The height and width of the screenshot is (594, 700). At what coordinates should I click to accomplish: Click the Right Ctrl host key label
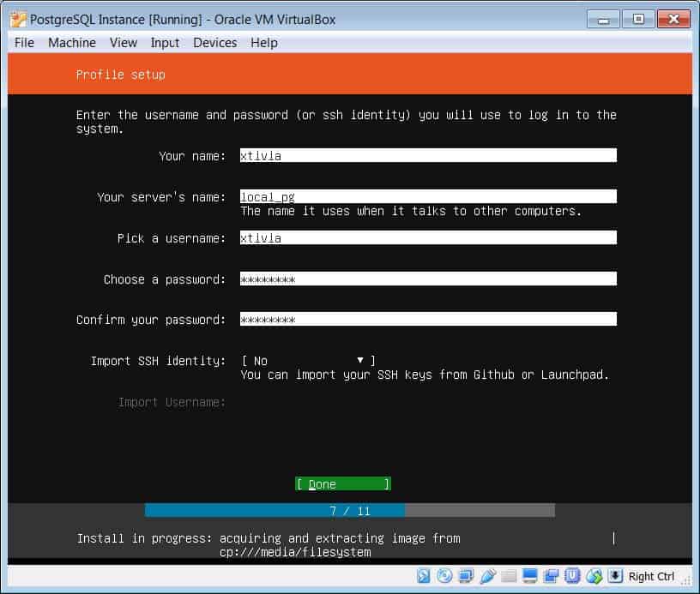651,577
